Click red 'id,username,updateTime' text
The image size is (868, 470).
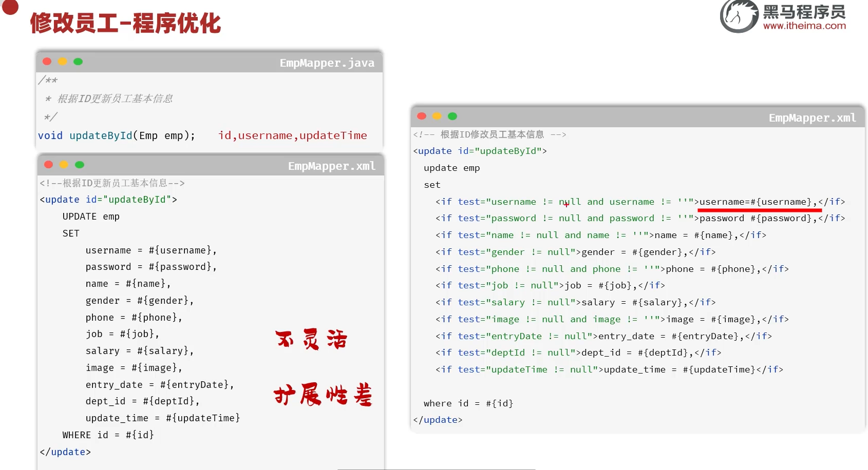pos(292,135)
